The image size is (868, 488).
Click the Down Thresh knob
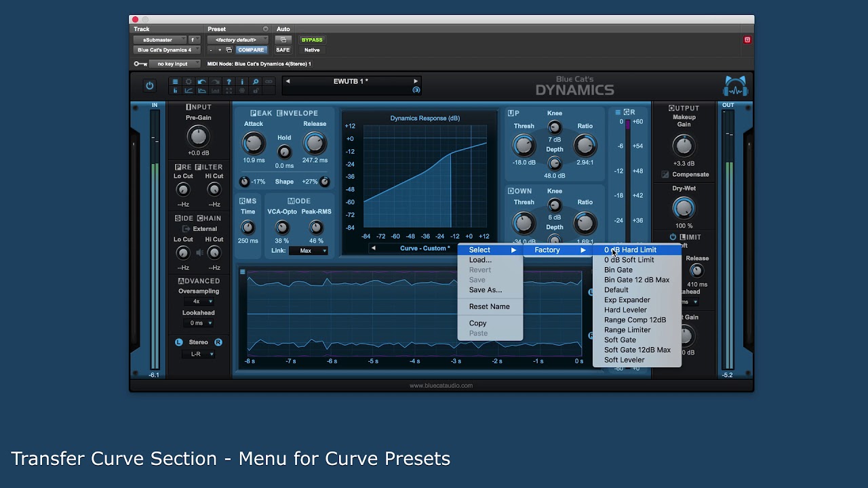pos(524,223)
